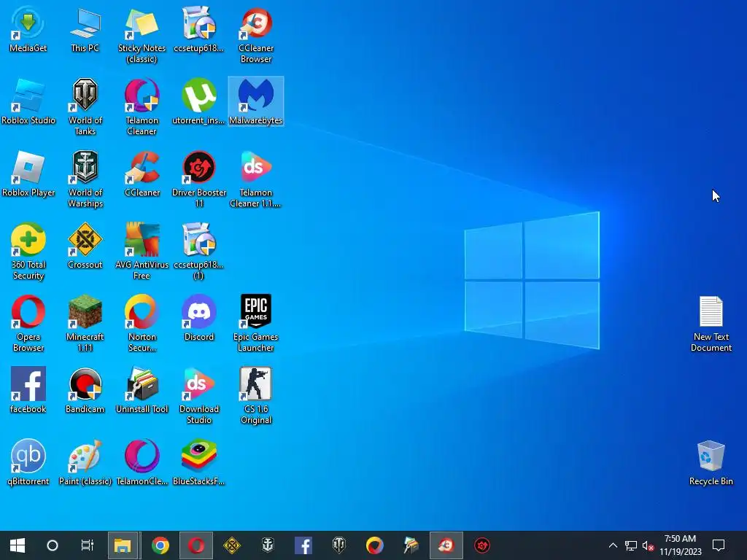Open Facebook from the taskbar
Screen dimensions: 747x560
tap(303, 545)
